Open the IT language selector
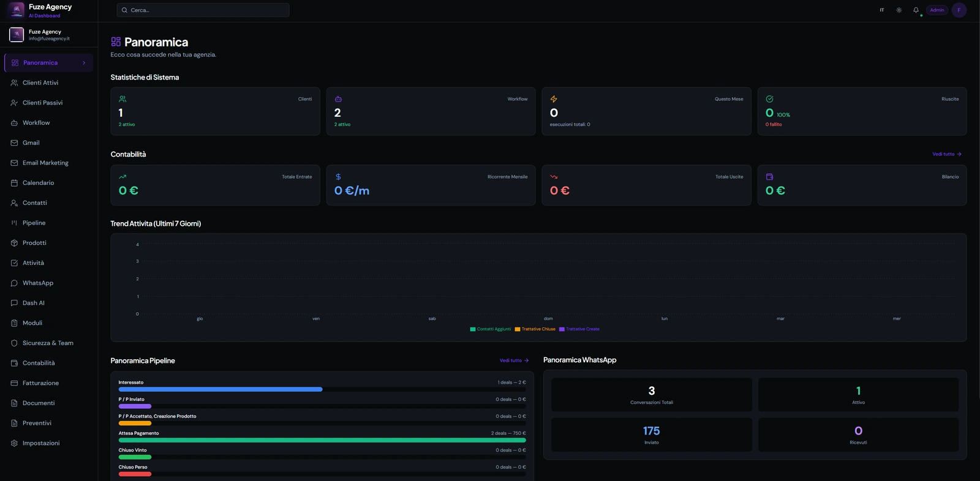The width and height of the screenshot is (980, 481). point(882,10)
